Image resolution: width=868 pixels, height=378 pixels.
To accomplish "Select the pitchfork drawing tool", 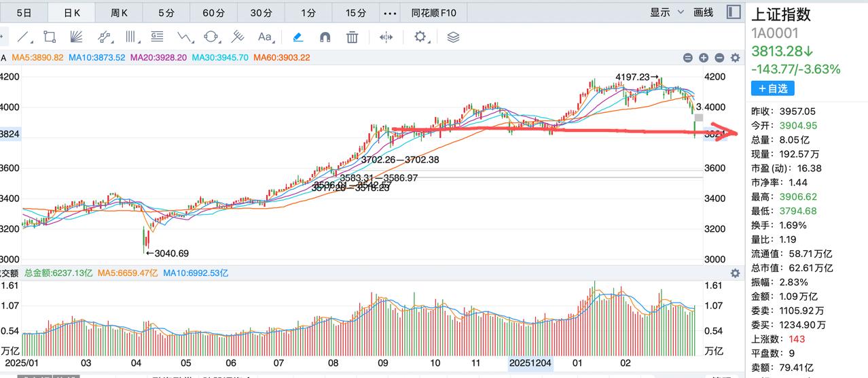I will coord(238,37).
